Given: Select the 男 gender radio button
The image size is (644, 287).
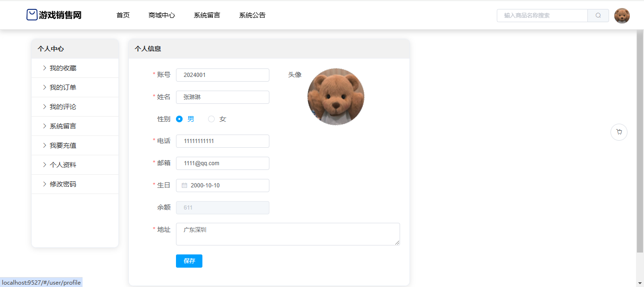Looking at the screenshot, I should point(179,119).
